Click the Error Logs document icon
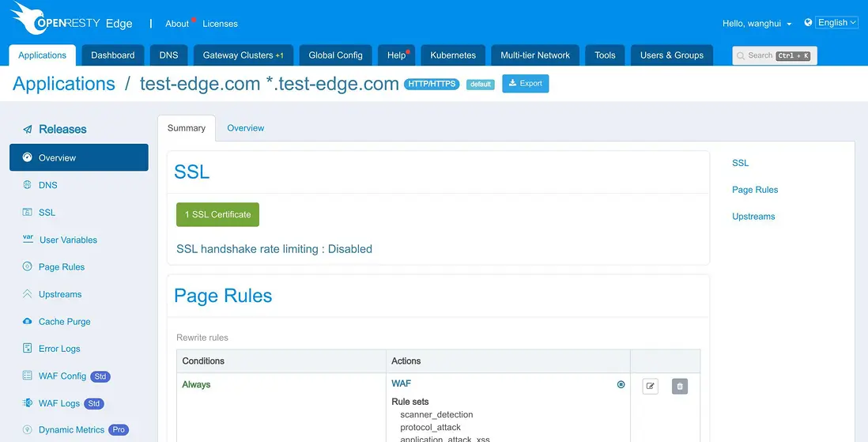The height and width of the screenshot is (442, 868). (x=27, y=349)
